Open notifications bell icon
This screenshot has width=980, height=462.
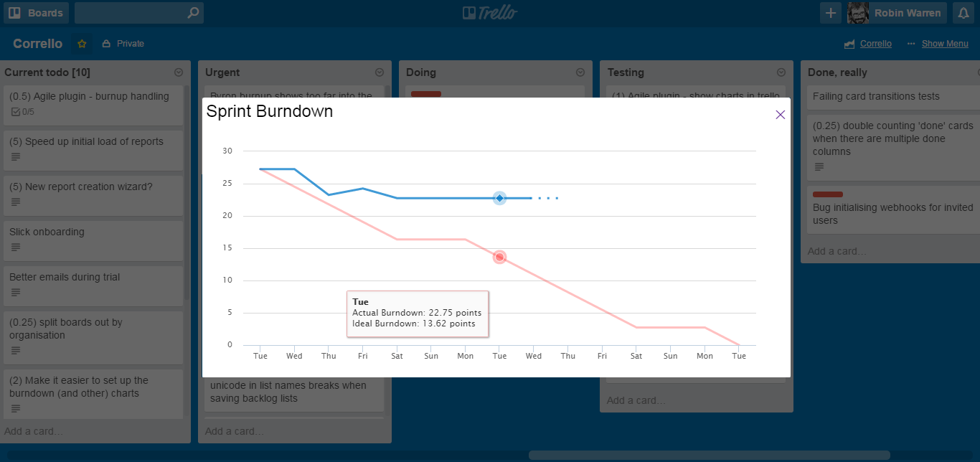(963, 13)
